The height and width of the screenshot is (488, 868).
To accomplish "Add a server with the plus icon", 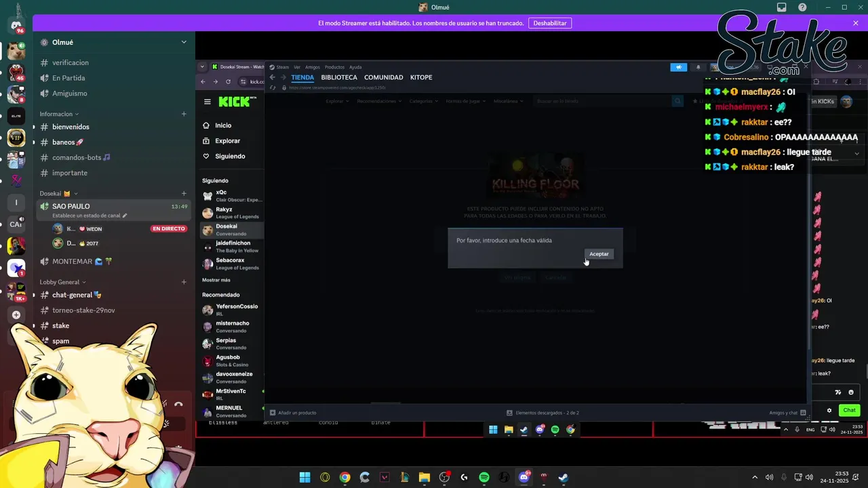I will click(16, 314).
